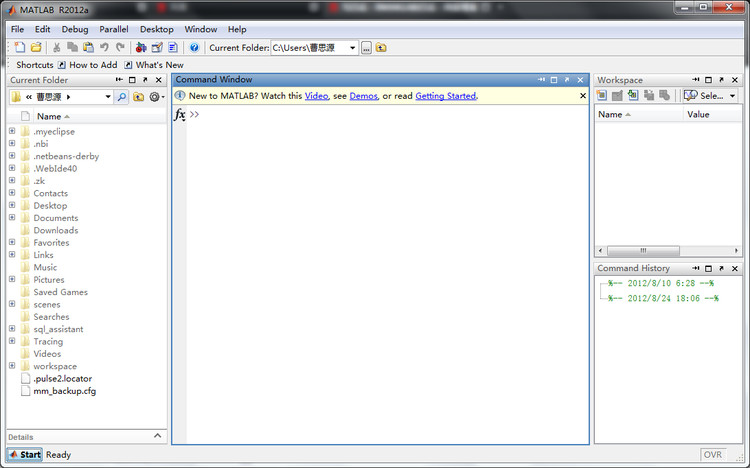Image resolution: width=750 pixels, height=468 pixels.
Task: Open a file using the toolbar folder icon
Action: pyautogui.click(x=36, y=47)
